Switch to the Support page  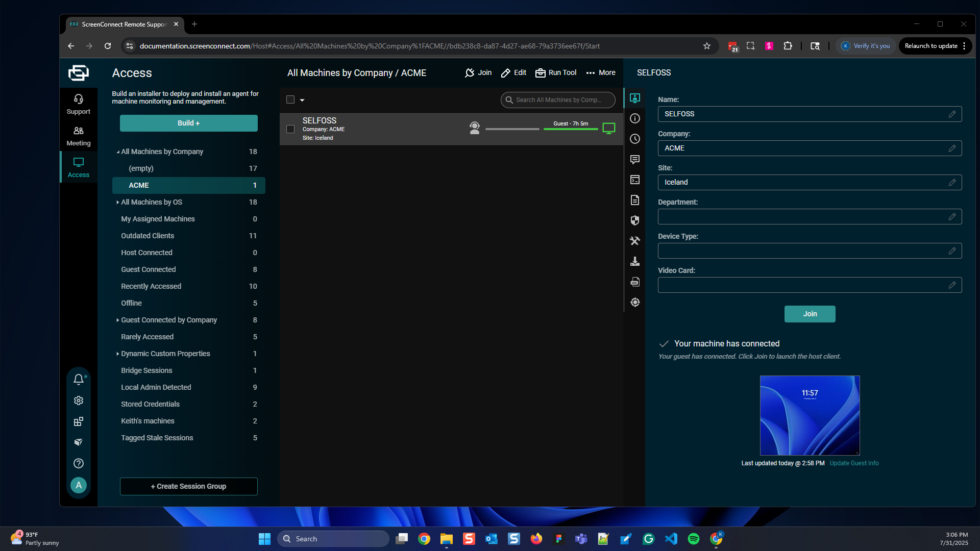[x=78, y=104]
